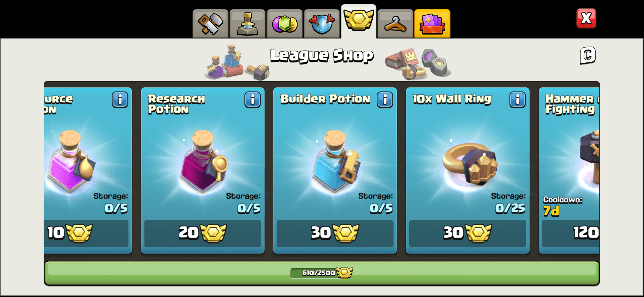
Task: Click the C badge icon near League Shop
Action: point(588,55)
